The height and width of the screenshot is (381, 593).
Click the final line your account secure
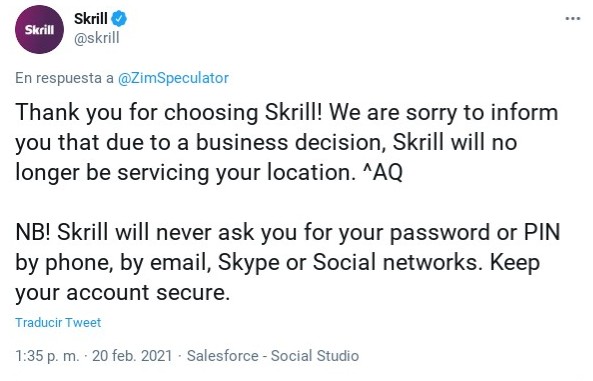[123, 292]
